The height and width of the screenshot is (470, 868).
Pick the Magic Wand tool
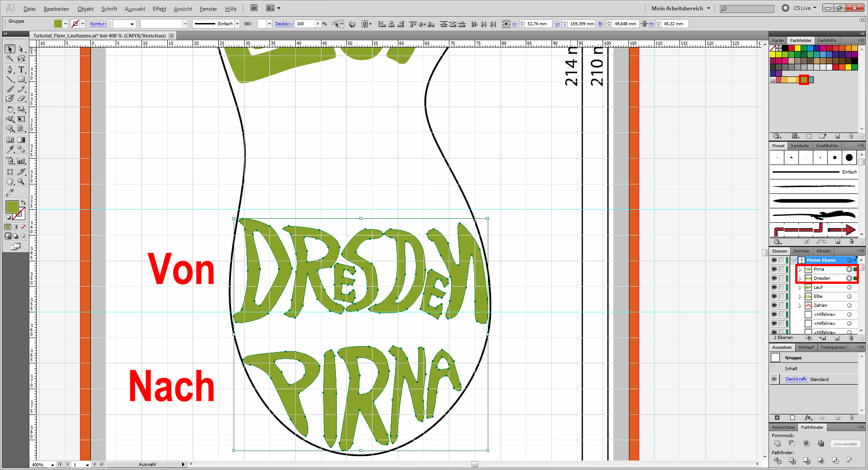tap(10, 59)
